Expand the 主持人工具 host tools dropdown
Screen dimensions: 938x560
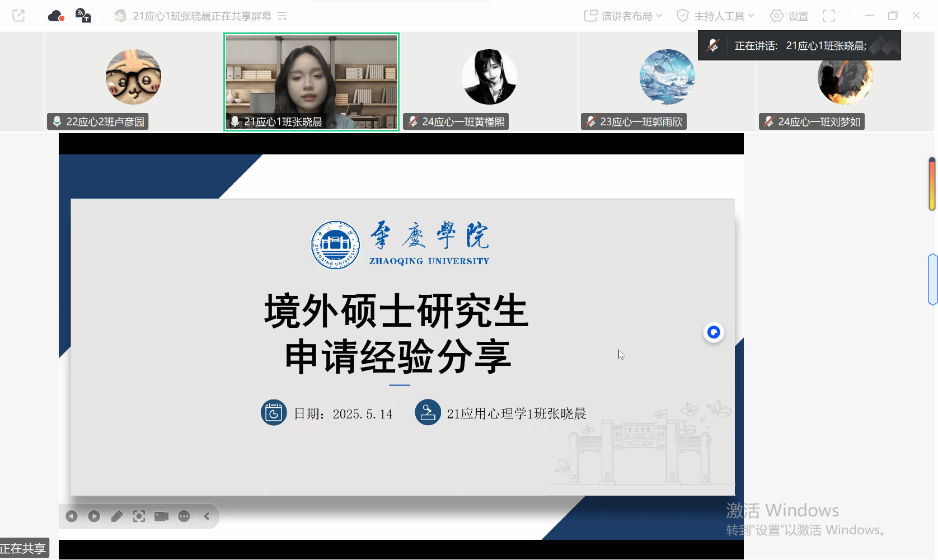click(716, 16)
